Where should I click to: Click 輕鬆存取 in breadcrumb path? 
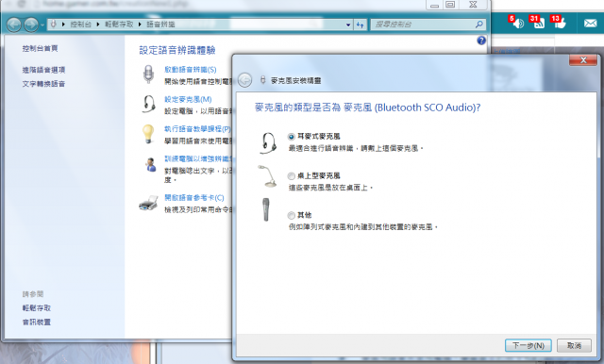[119, 25]
